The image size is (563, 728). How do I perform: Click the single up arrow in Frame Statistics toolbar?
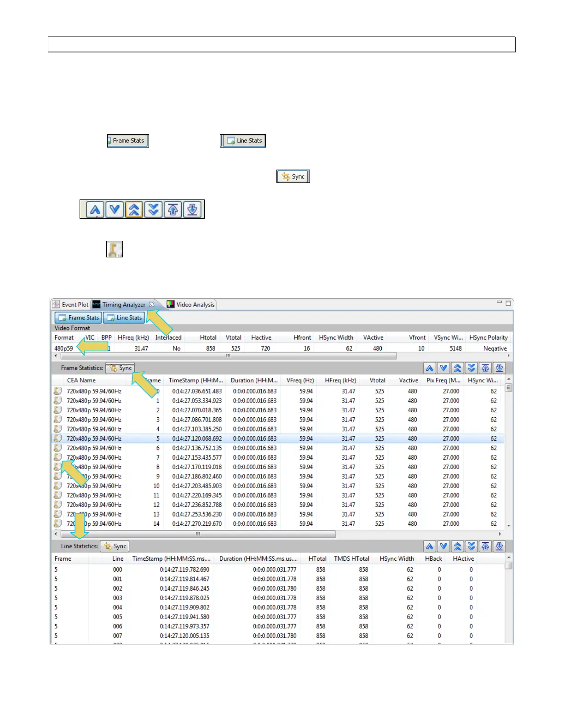430,368
